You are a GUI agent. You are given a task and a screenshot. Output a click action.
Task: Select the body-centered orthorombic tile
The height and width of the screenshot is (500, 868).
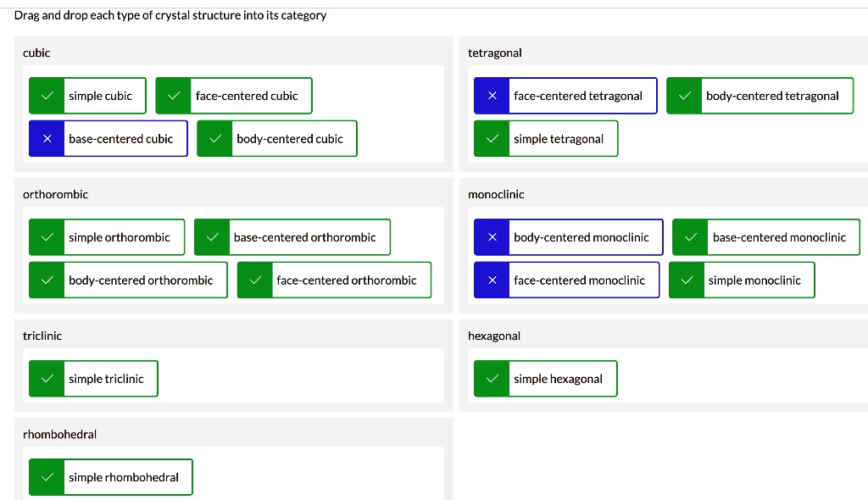129,281
